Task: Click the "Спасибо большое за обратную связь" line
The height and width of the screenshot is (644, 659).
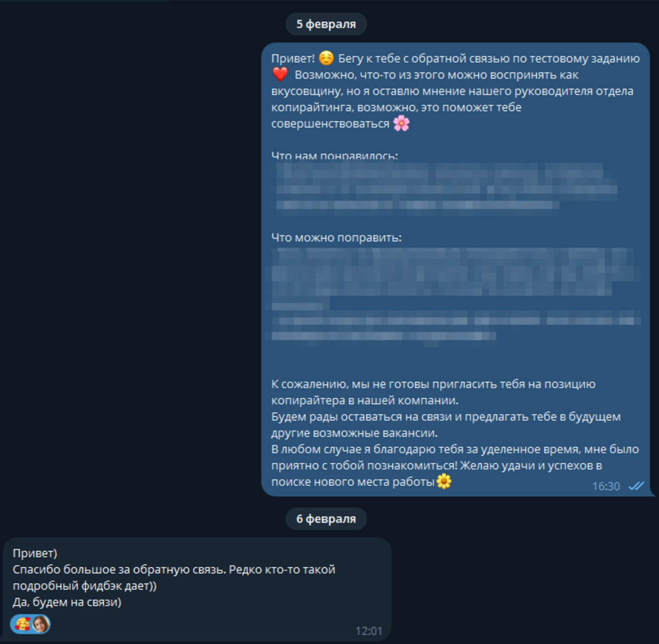Action: click(174, 578)
